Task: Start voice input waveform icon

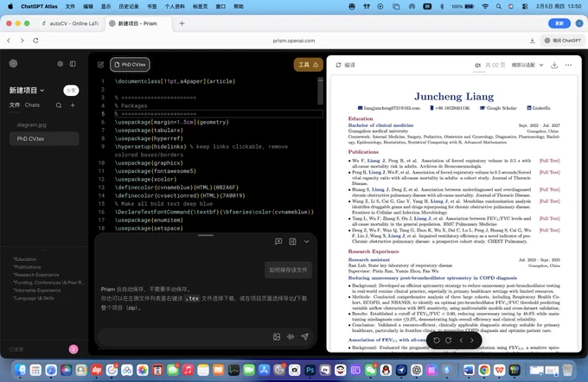Action: pyautogui.click(x=291, y=337)
